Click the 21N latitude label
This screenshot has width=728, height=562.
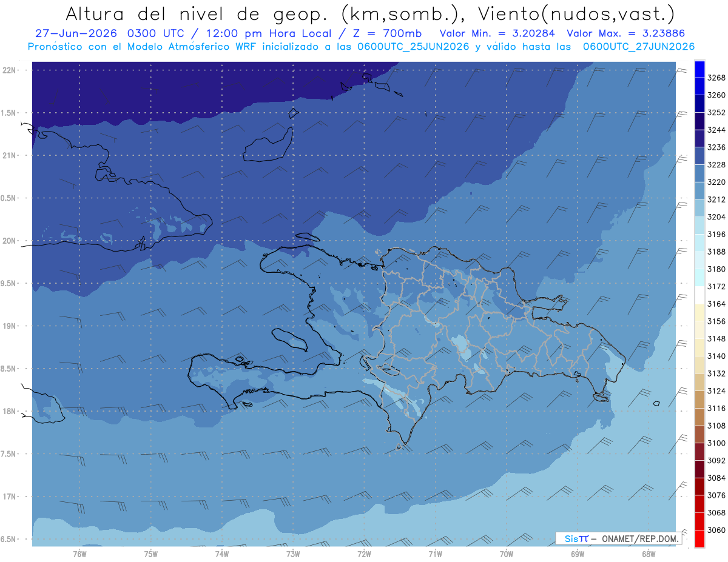click(10, 156)
